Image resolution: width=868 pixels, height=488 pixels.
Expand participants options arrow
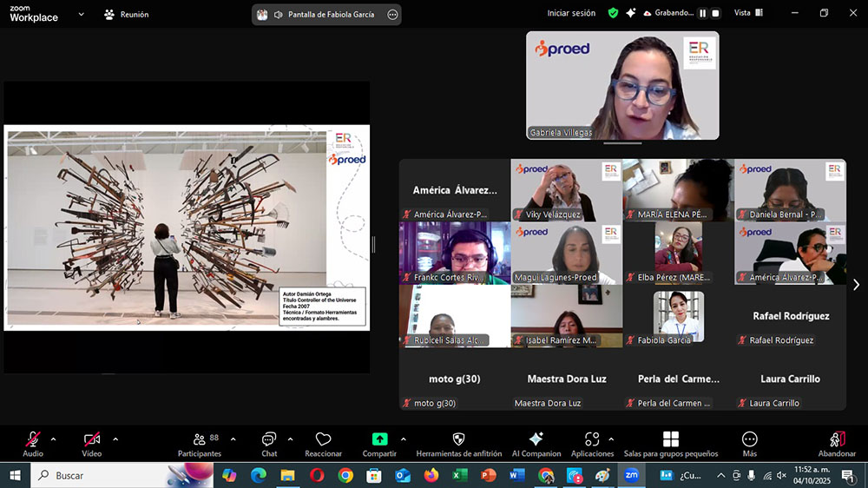tap(233, 439)
